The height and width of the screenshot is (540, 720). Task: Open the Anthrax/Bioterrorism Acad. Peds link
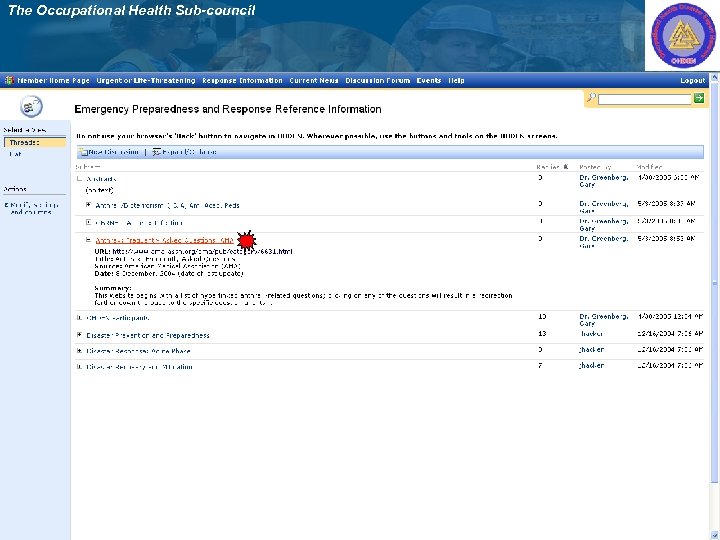tap(168, 205)
